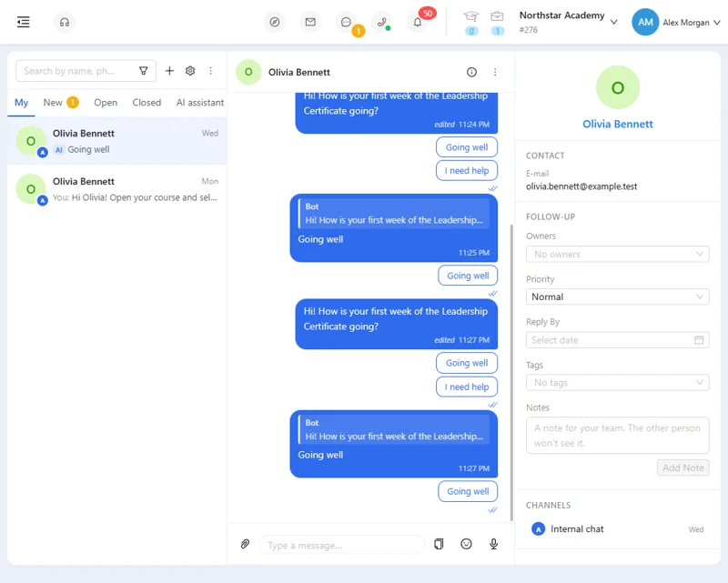
Task: Click the olivia.bennett@example.test email
Action: (581, 186)
